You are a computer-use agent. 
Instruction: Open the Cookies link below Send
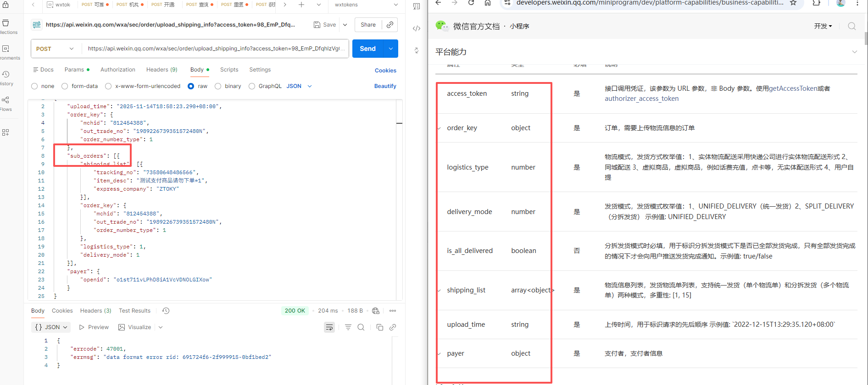tap(385, 71)
